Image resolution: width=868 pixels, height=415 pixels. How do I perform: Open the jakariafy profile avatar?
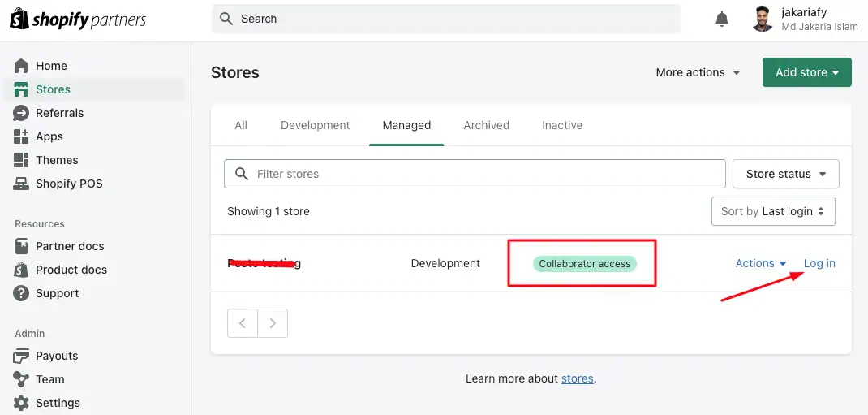point(763,19)
